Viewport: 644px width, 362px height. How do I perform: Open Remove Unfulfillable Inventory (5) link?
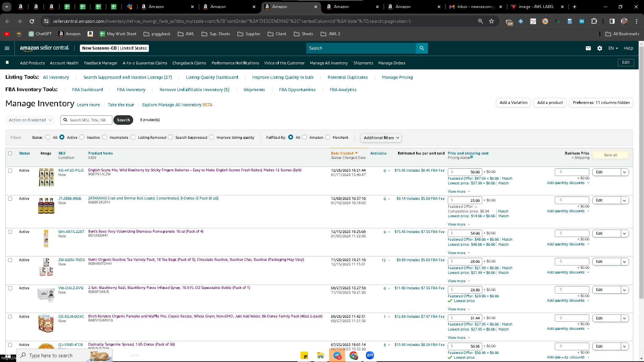click(194, 89)
